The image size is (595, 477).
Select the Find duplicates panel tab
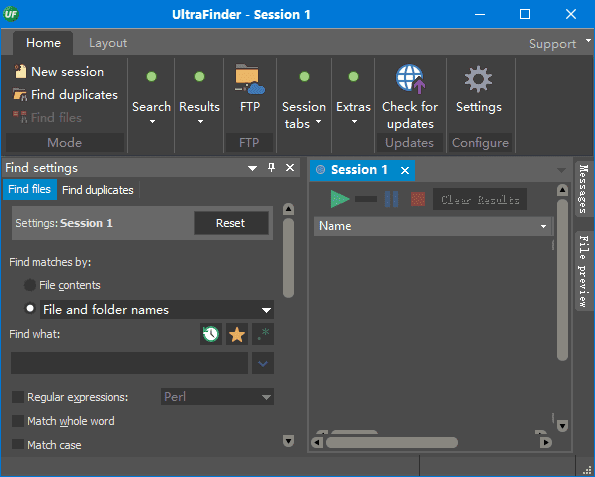tap(98, 190)
